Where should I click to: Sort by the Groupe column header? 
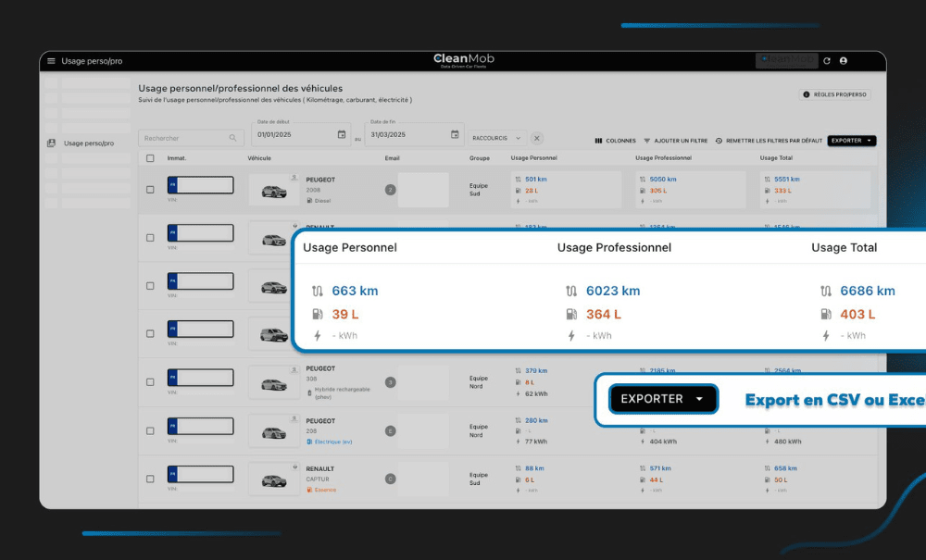pyautogui.click(x=479, y=158)
